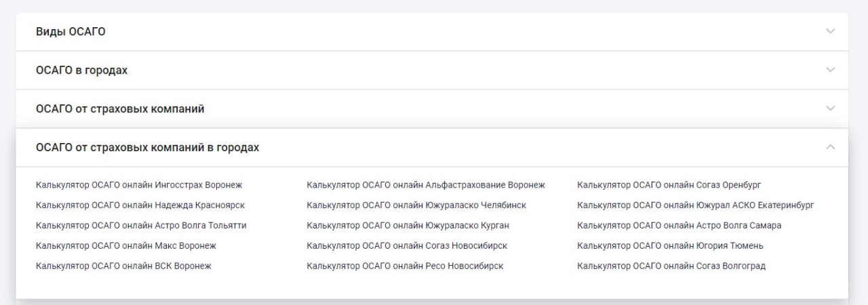Open link Надежда Красноярск
868x305 pixels.
(x=140, y=205)
